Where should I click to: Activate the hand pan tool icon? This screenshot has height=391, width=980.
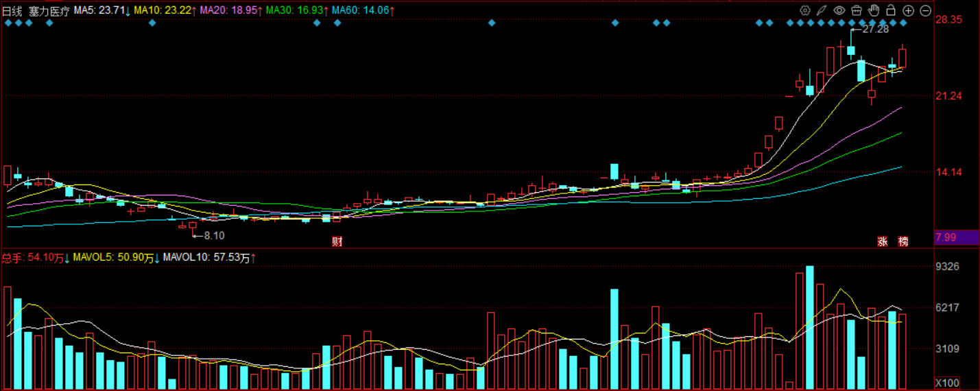(874, 10)
